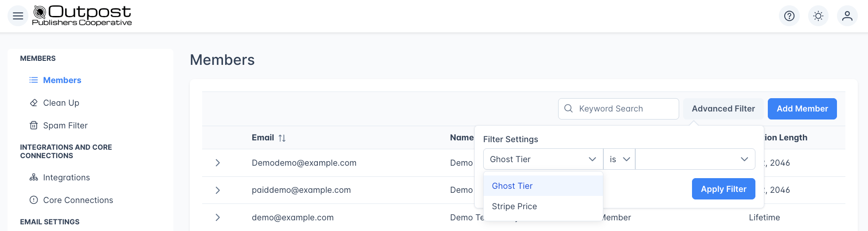The width and height of the screenshot is (868, 231).
Task: Open the user account profile icon
Action: tap(847, 16)
